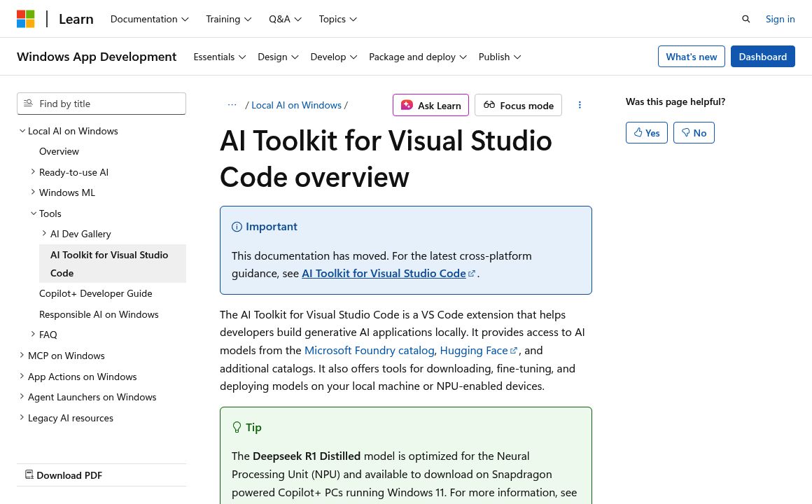This screenshot has width=812, height=504.
Task: Click the info icon in the Important box
Action: (237, 226)
